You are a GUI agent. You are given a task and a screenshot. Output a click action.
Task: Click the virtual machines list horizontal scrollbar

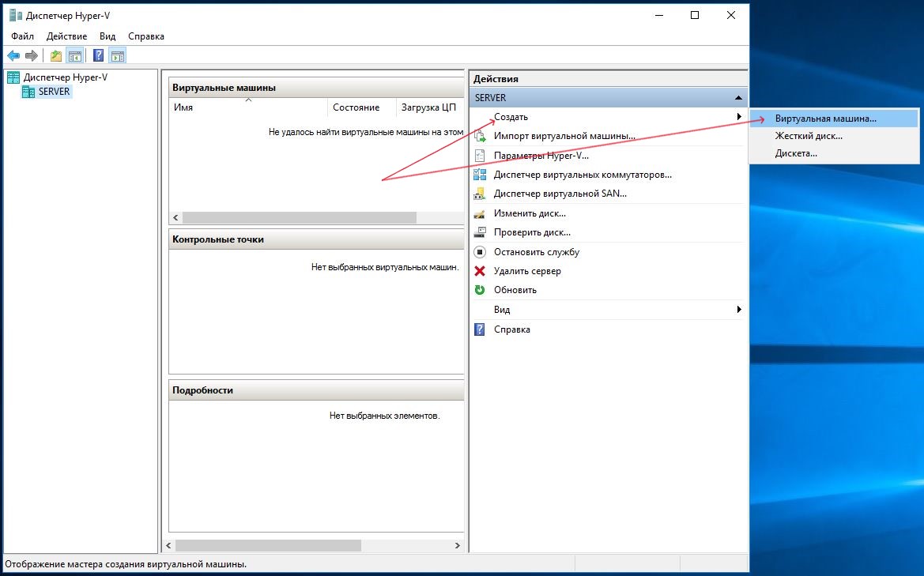[299, 218]
